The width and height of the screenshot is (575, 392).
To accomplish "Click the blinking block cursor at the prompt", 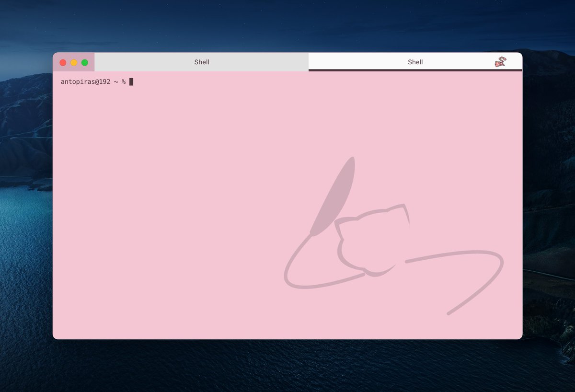I will [130, 81].
